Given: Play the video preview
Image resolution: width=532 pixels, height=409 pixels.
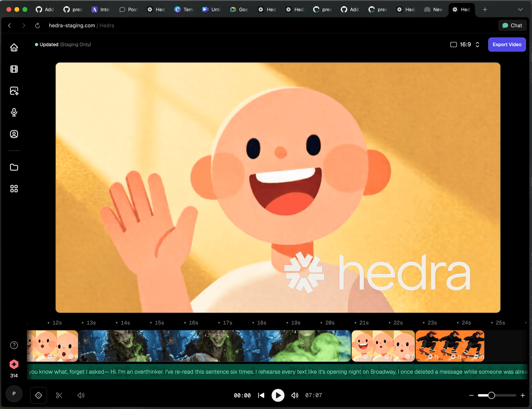Looking at the screenshot, I should point(278,395).
